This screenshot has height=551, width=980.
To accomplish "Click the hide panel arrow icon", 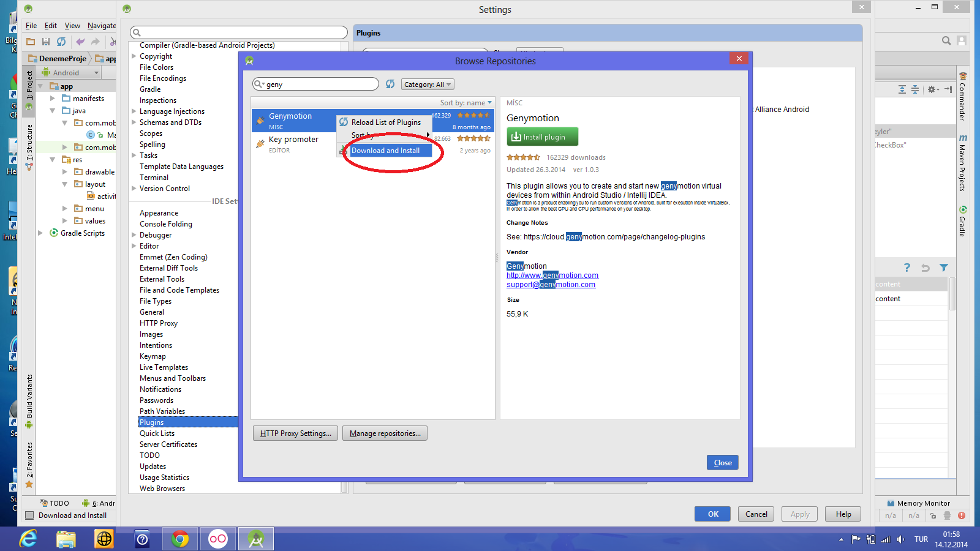I will coord(948,89).
